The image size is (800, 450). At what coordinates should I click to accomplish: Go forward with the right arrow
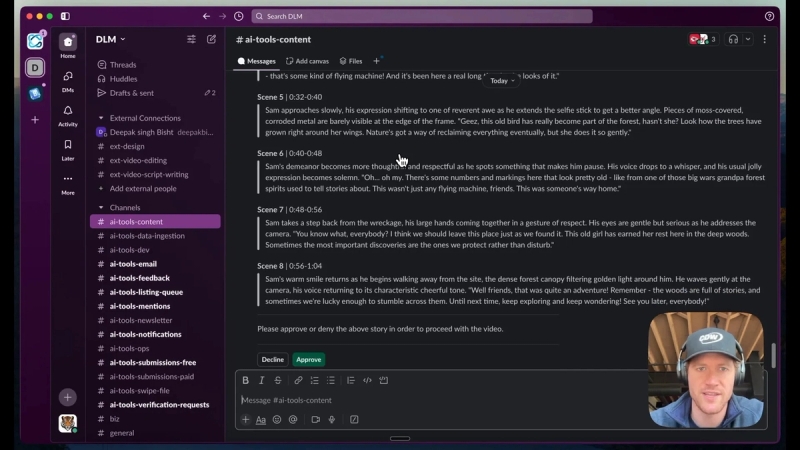222,16
